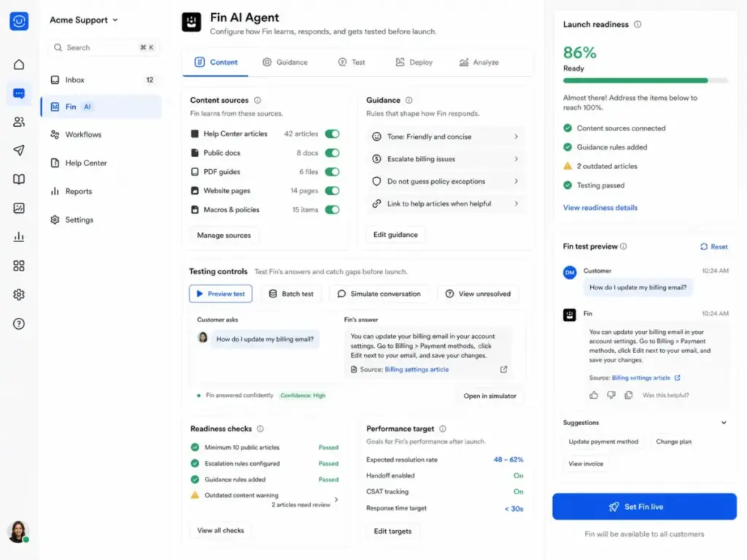Open Workflows in the sidebar

[x=101, y=135]
